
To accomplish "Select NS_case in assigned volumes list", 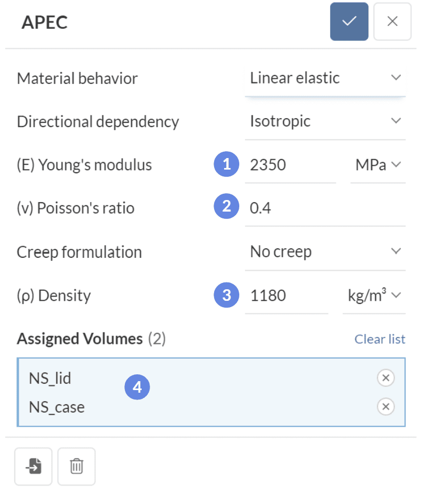I will coord(57,406).
